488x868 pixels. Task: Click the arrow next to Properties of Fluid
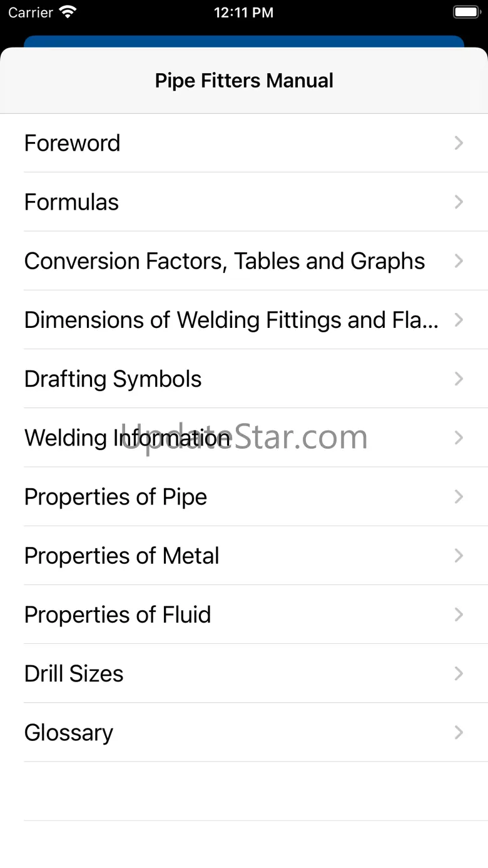459,615
